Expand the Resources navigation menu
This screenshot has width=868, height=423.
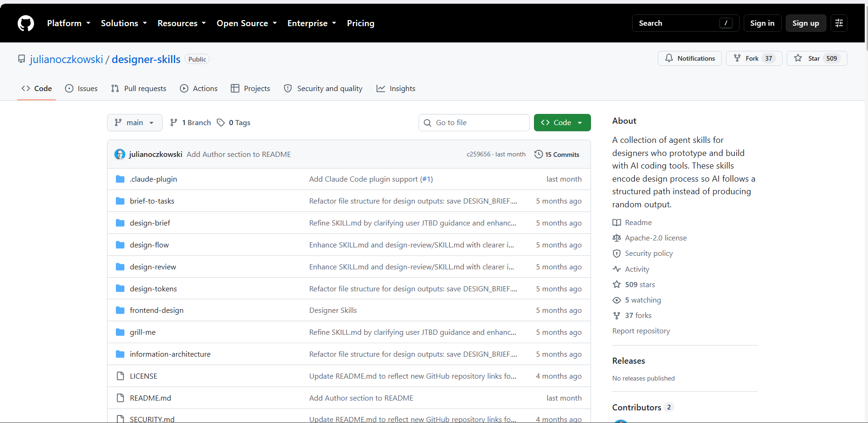(x=182, y=23)
